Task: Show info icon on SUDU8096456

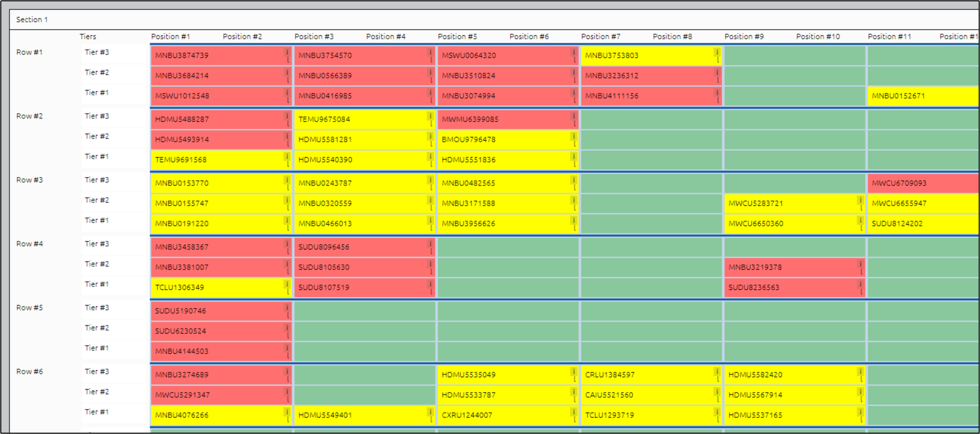Action: [430, 244]
